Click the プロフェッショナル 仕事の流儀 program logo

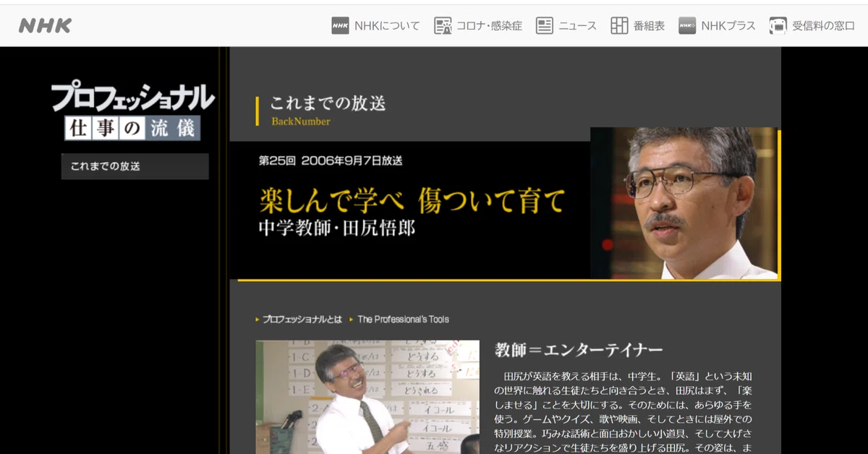coord(133,111)
